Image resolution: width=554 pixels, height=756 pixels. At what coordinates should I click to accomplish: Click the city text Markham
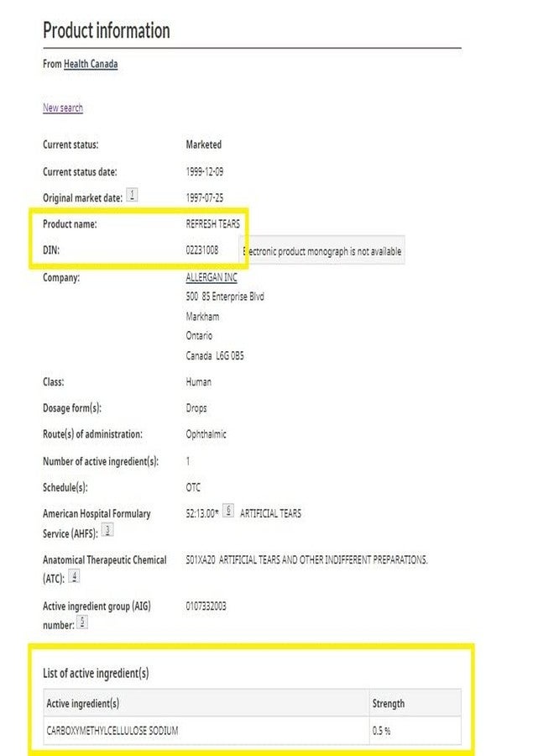(202, 317)
